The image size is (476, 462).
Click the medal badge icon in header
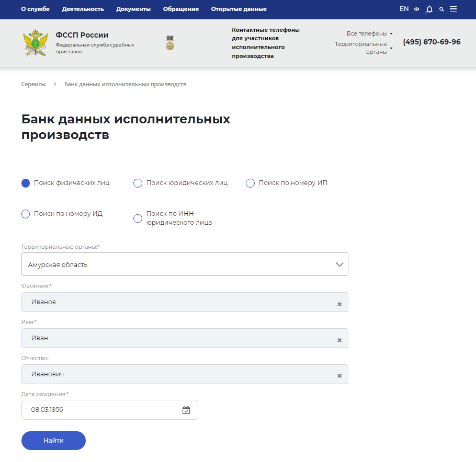click(169, 43)
